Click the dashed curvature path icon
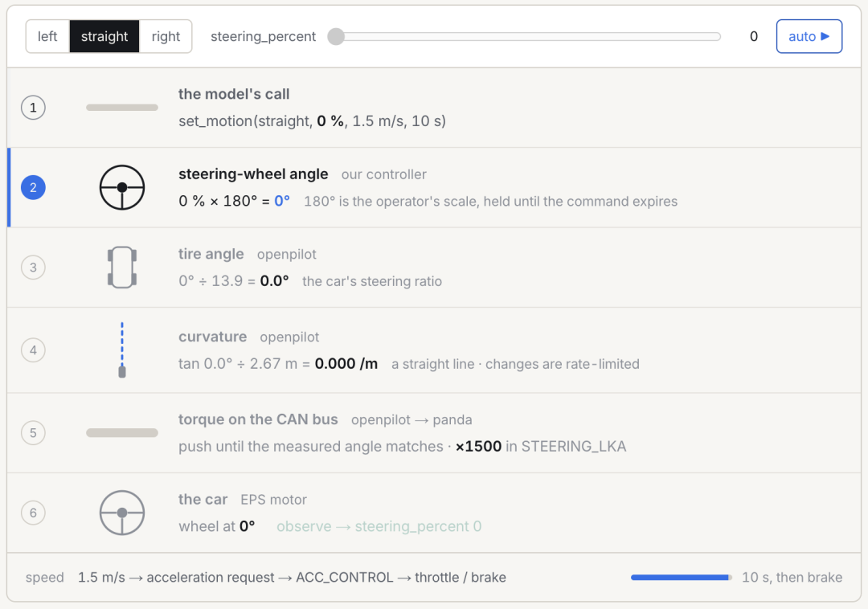The width and height of the screenshot is (868, 609). [122, 350]
